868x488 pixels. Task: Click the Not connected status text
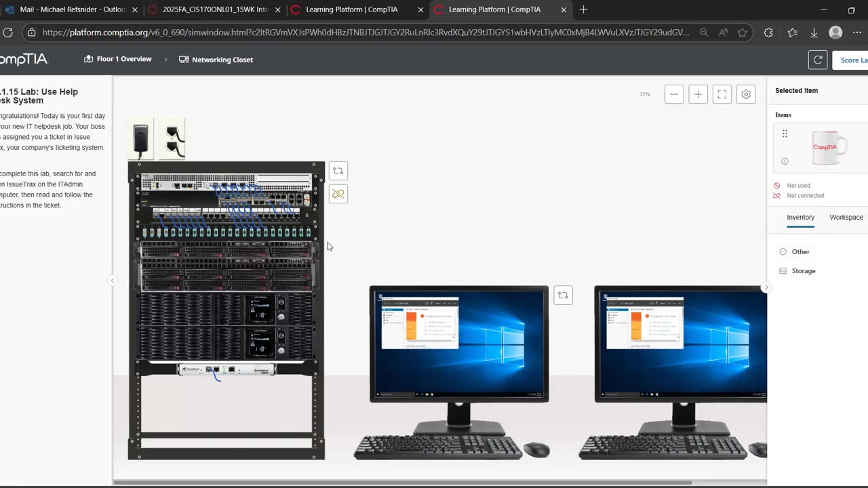point(806,196)
